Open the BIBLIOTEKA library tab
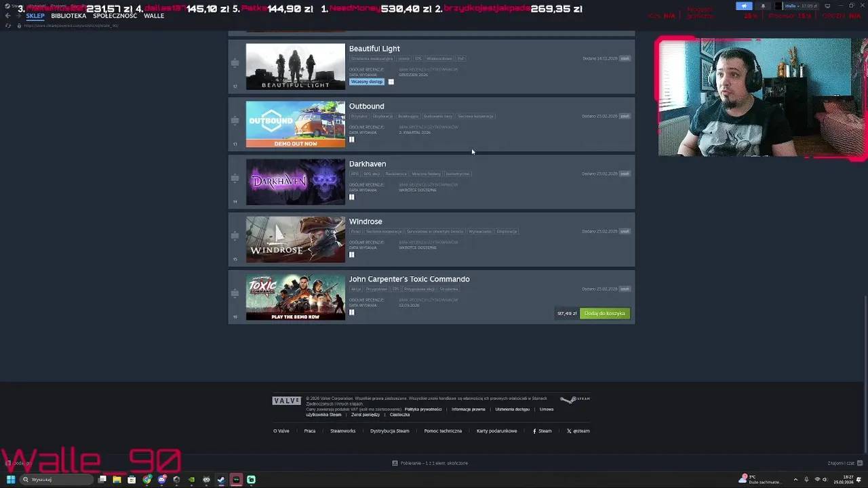 [68, 16]
